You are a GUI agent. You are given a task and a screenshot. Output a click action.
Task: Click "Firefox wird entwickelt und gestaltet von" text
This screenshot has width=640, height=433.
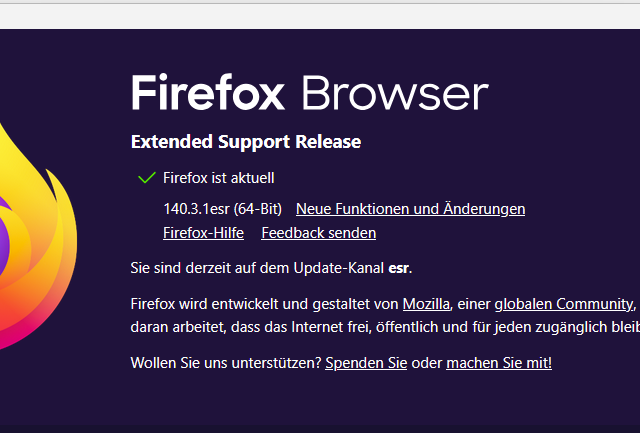[265, 303]
